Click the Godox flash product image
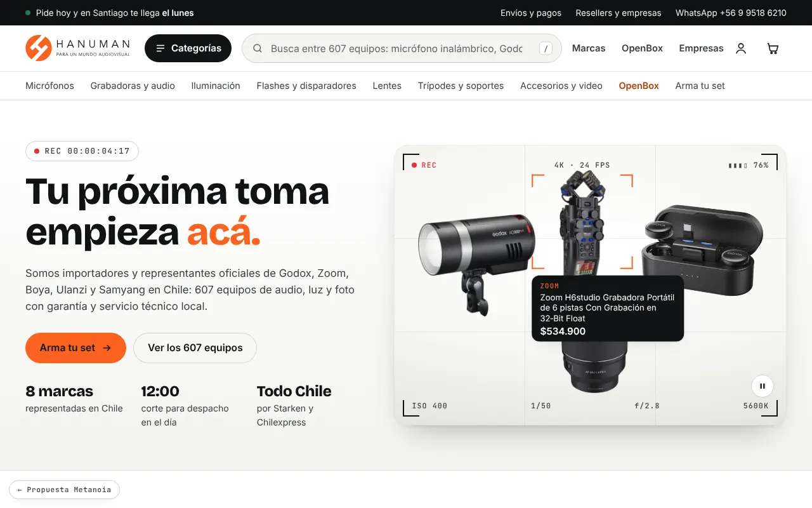This screenshot has width=812, height=508. 476,264
